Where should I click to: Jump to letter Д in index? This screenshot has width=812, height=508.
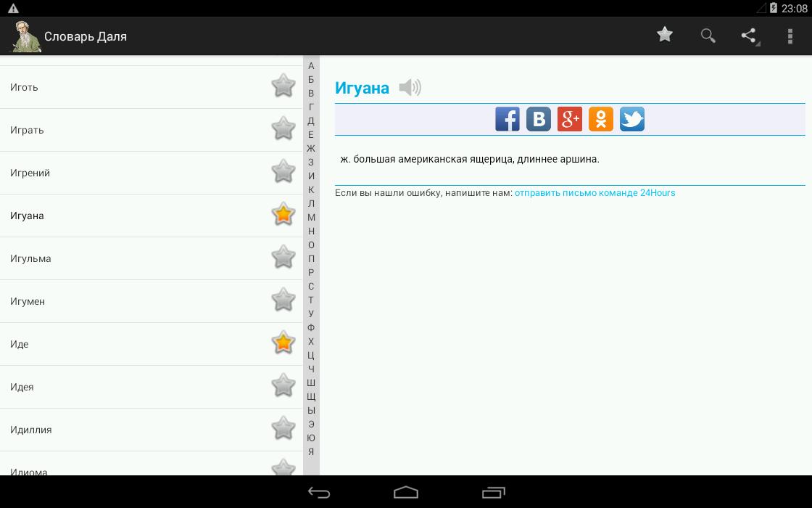coord(311,120)
